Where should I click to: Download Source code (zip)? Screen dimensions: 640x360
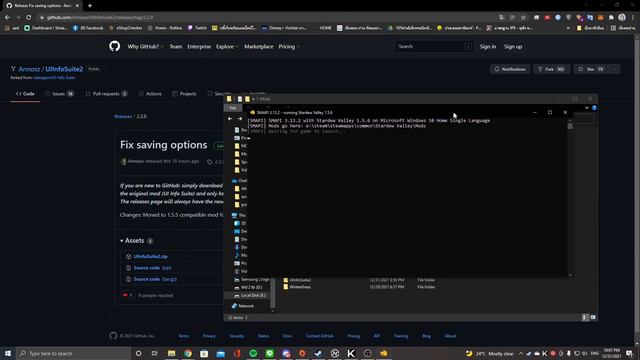click(152, 268)
